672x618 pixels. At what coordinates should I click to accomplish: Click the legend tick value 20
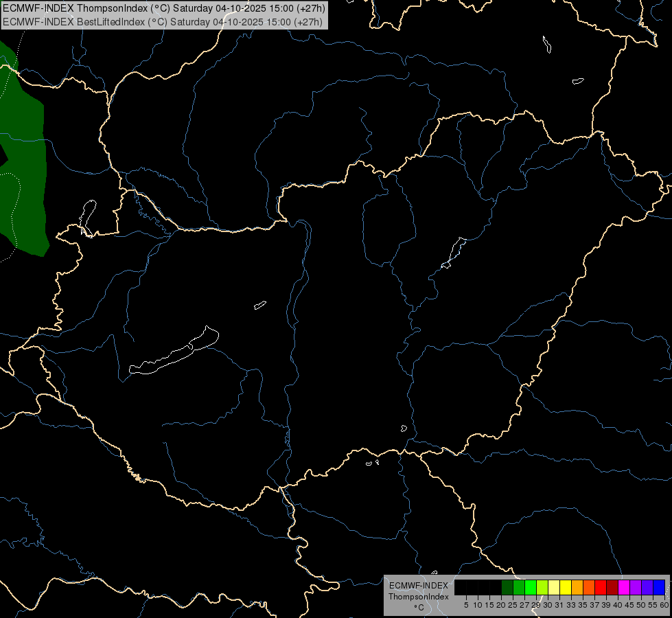click(x=501, y=605)
